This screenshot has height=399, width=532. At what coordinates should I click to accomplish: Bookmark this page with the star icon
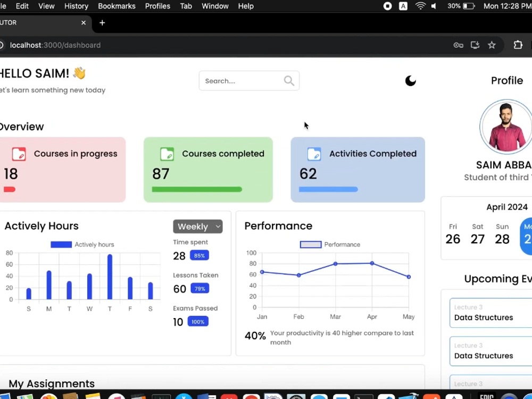[x=492, y=45]
